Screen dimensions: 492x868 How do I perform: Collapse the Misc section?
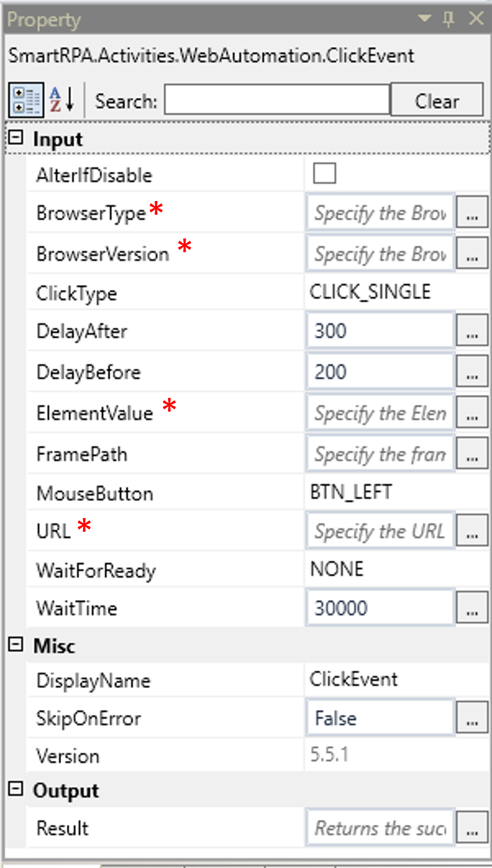coord(16,645)
